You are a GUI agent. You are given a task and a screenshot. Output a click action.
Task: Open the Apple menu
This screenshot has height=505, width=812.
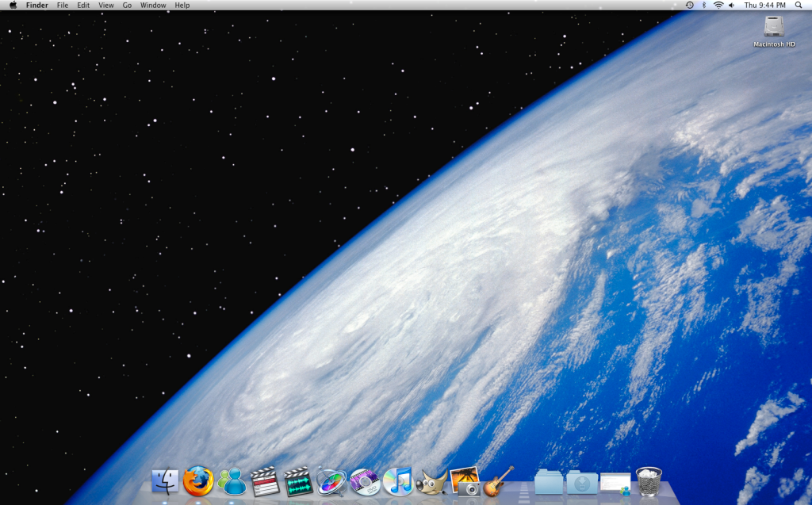point(13,6)
